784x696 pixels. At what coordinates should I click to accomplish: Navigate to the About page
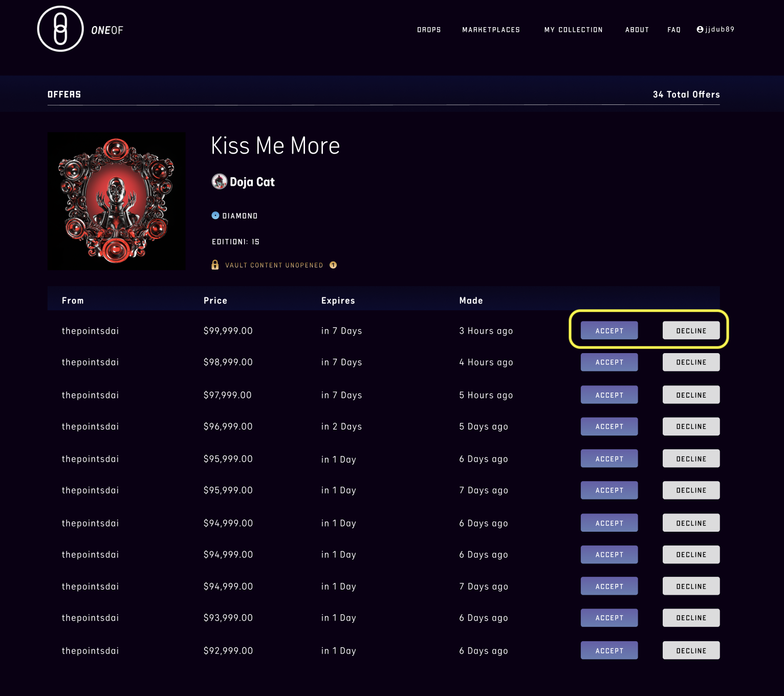pos(637,30)
